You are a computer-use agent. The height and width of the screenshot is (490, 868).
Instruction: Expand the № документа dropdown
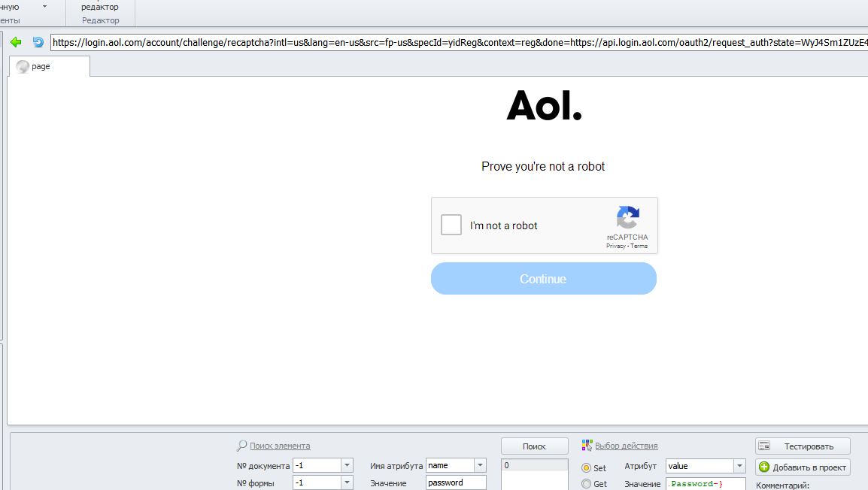347,466
